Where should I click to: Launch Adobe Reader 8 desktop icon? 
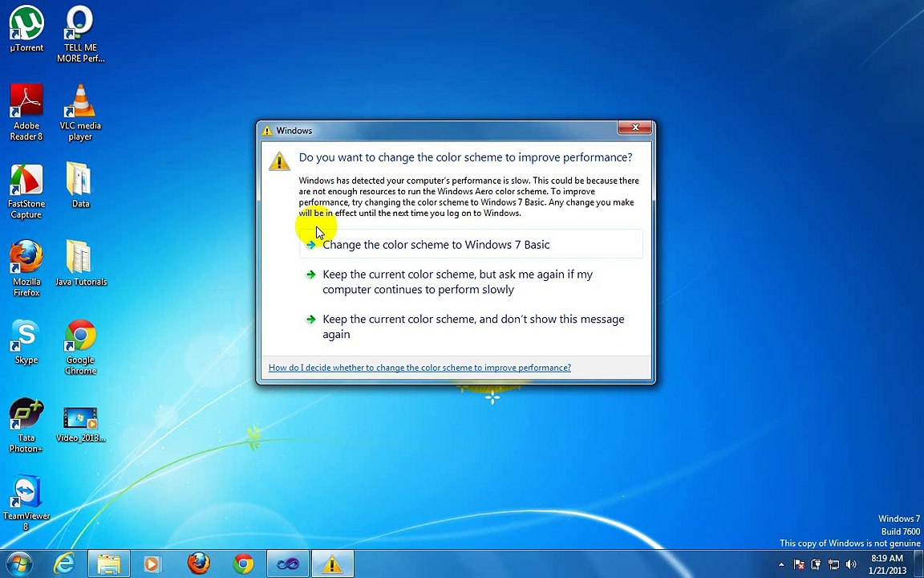click(26, 112)
